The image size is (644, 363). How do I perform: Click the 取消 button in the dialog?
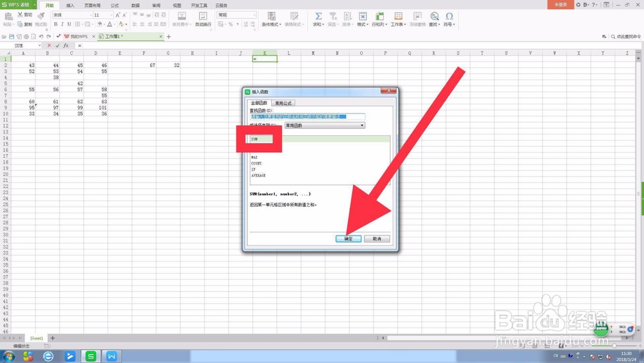[x=377, y=239]
